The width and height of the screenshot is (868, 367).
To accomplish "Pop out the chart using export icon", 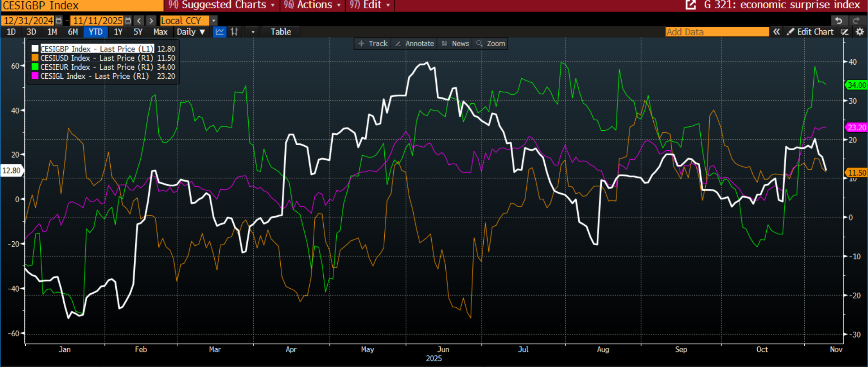I will (x=690, y=5).
